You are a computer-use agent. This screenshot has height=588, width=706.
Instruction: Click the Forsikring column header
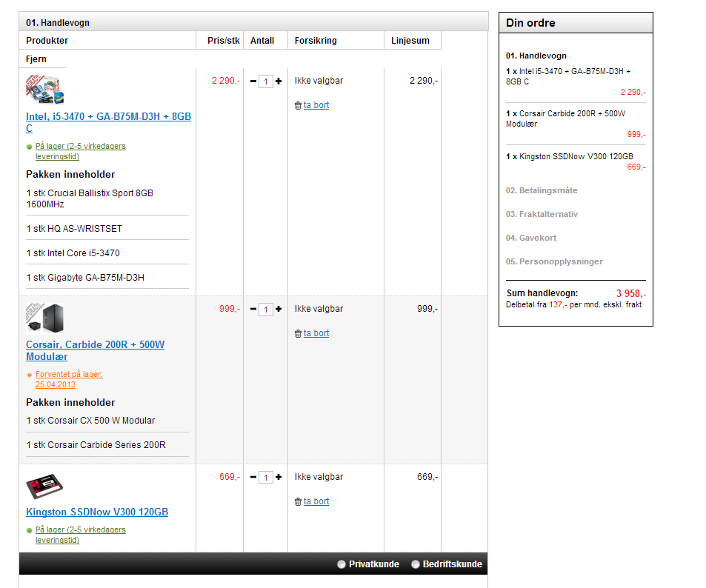316,41
